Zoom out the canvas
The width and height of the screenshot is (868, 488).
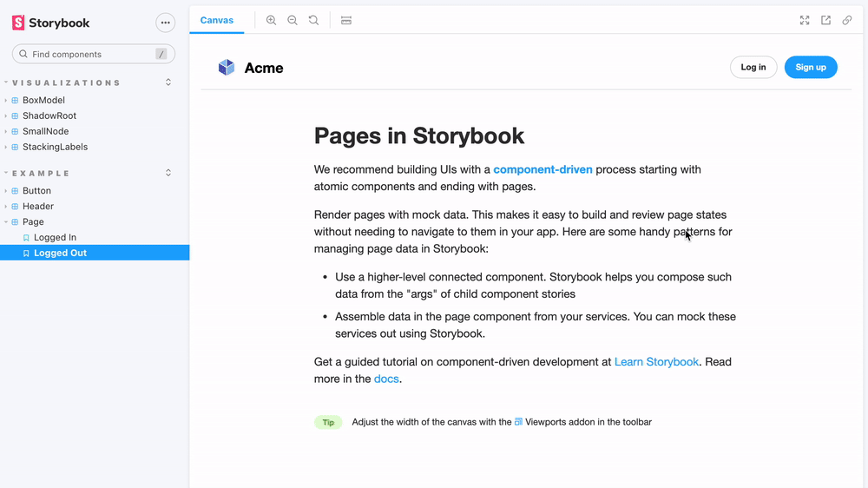pos(293,21)
